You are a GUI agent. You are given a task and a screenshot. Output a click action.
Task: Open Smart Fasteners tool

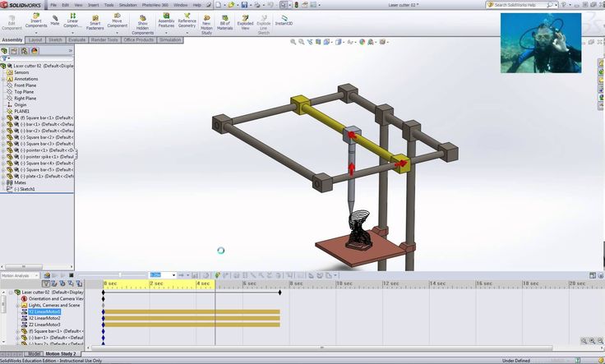(x=95, y=23)
